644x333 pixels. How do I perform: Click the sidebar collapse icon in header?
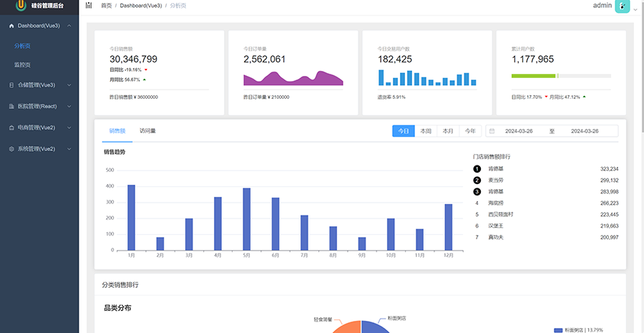coord(89,5)
